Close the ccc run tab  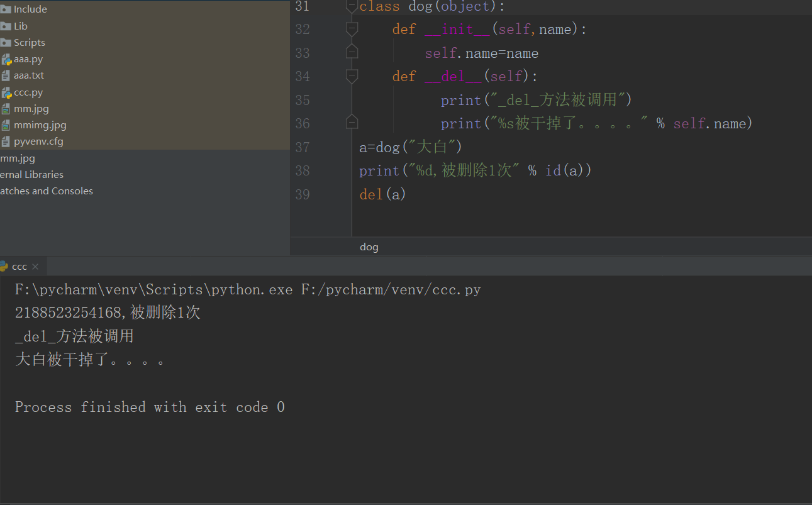pos(35,267)
